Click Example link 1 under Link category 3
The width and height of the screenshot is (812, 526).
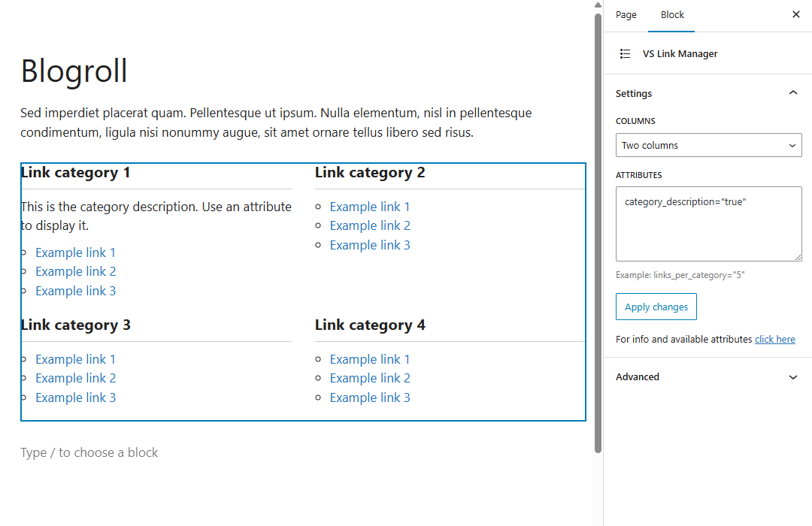click(x=76, y=359)
